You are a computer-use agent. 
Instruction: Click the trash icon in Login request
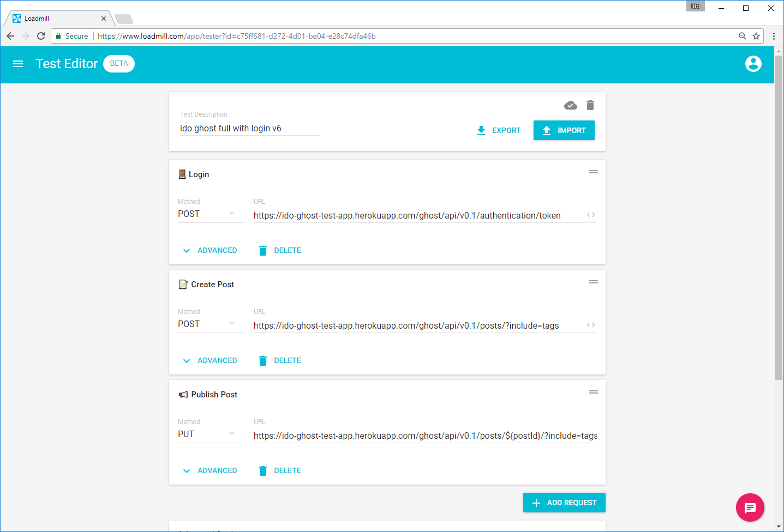[263, 251]
